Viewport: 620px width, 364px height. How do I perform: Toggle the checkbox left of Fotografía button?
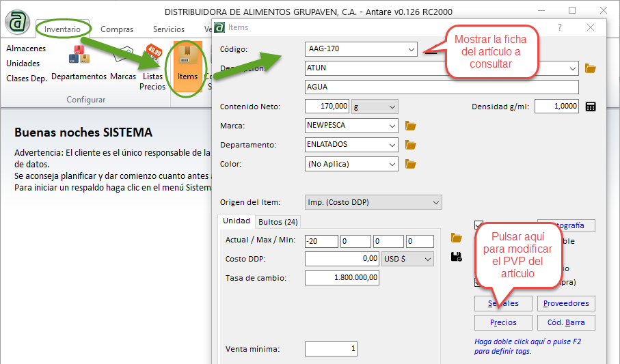[x=479, y=225]
